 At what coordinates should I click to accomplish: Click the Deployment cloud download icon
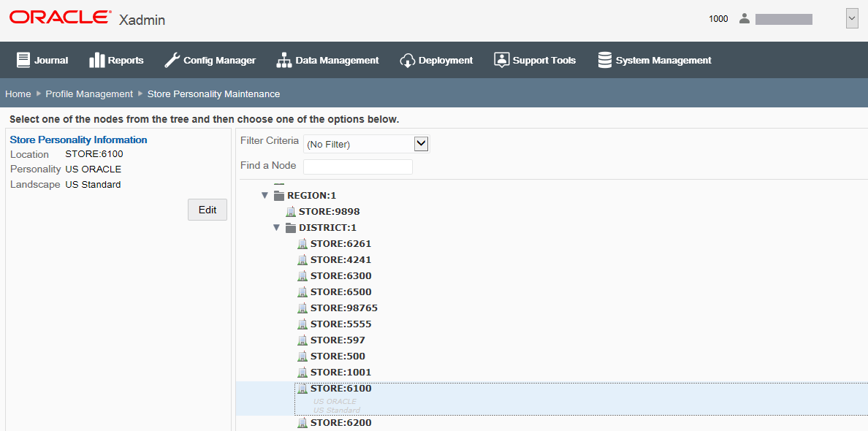coord(408,61)
